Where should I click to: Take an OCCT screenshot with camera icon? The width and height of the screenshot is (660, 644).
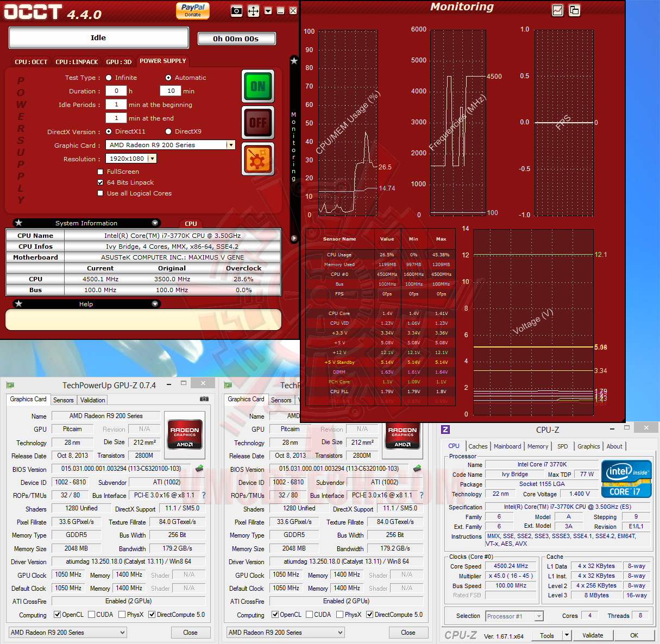click(236, 11)
